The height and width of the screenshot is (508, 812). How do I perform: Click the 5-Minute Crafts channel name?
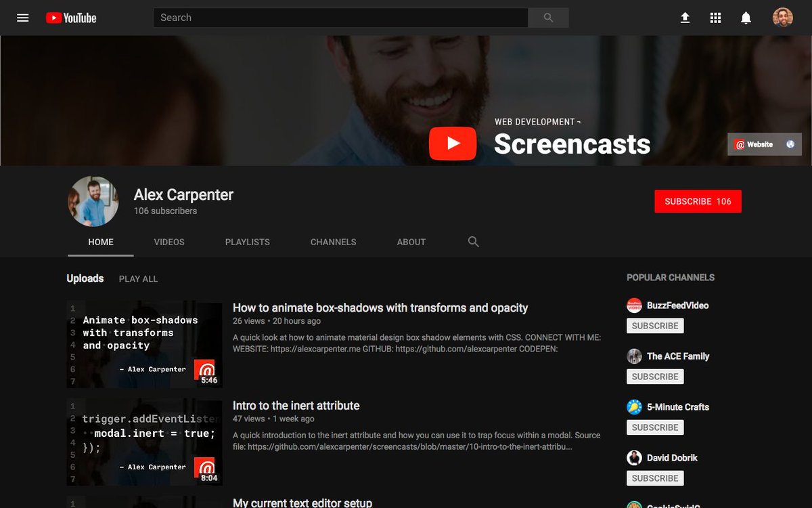pyautogui.click(x=678, y=407)
